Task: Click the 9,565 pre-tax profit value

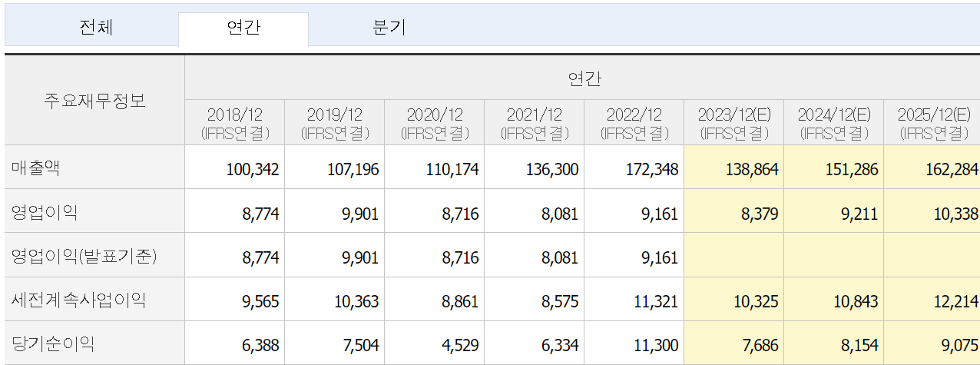Action: 260,301
